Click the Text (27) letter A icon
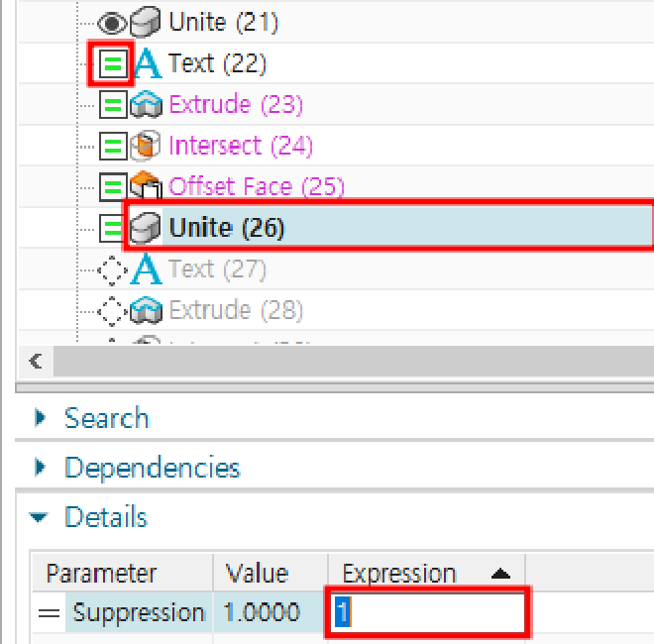 (x=146, y=269)
